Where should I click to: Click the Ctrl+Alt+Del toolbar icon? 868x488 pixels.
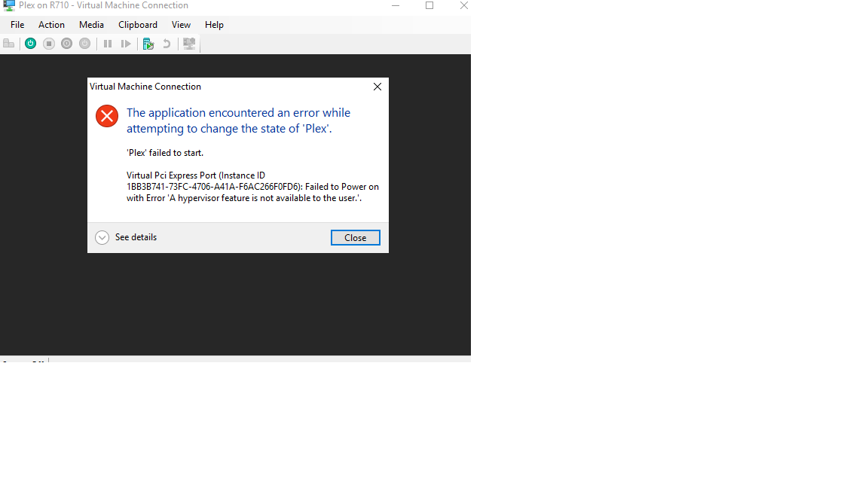(x=9, y=44)
